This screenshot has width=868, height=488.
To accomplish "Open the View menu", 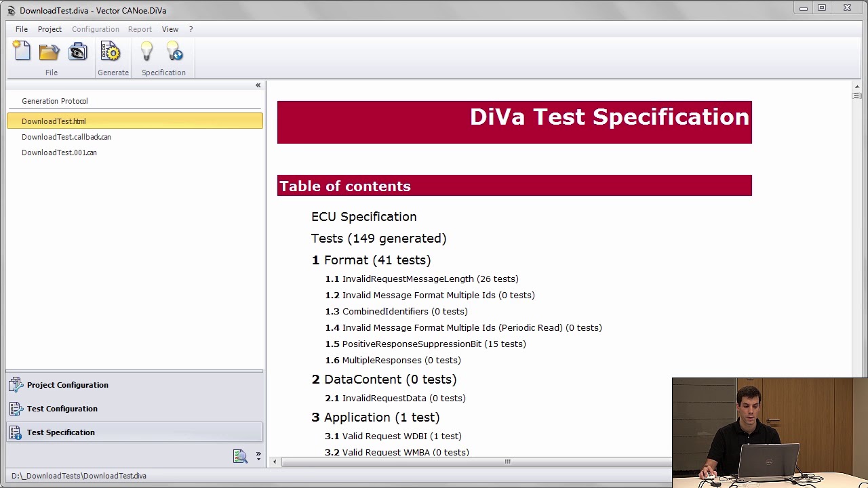I will 170,29.
